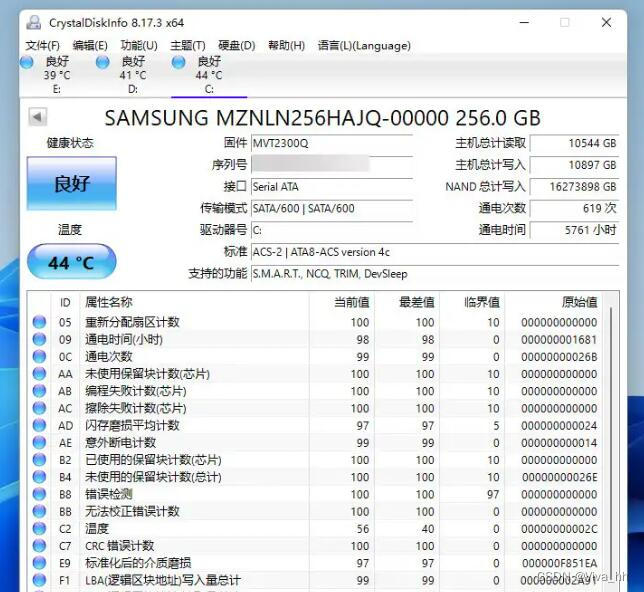Open the 语言(L)(Language) menu
This screenshot has height=592, width=644.
pos(364,45)
